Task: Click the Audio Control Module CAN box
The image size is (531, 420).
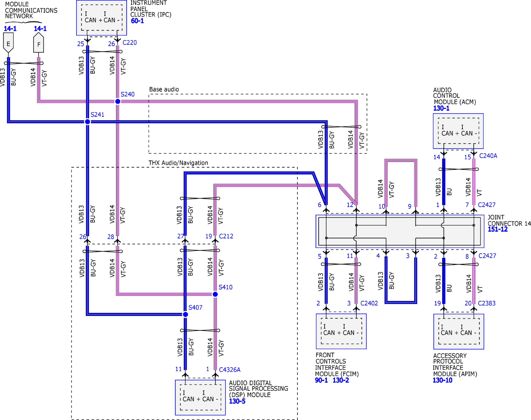Action: (x=458, y=131)
